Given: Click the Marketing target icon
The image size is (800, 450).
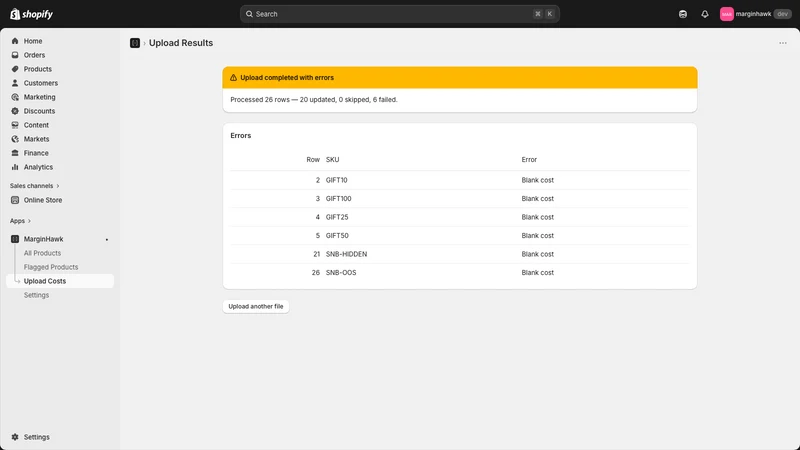Looking at the screenshot, I should coord(15,97).
